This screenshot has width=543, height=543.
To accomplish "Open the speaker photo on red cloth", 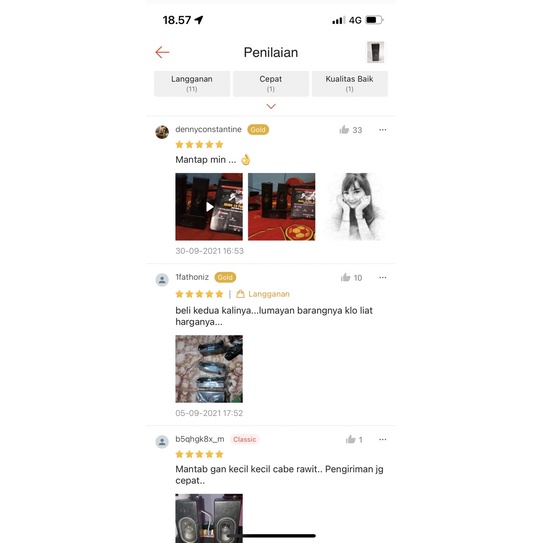I will tap(282, 207).
